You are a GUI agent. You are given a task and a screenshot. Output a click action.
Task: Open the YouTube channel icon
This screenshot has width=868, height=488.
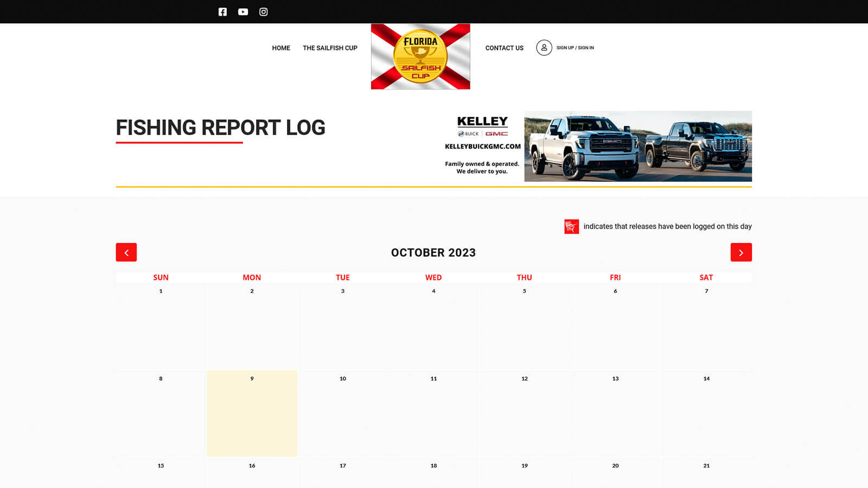(x=243, y=12)
